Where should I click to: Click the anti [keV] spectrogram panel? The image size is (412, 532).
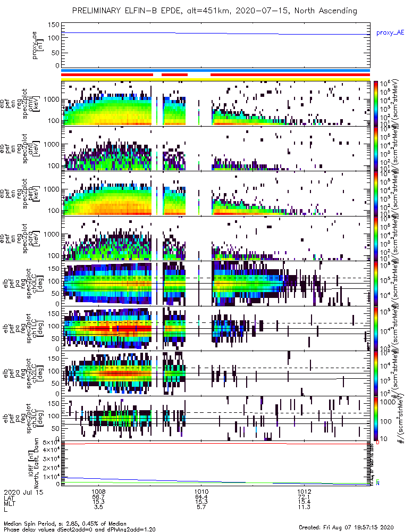215,148
